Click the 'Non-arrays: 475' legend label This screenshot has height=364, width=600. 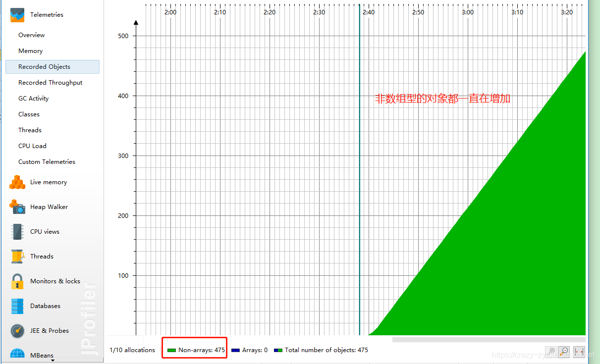click(202, 350)
